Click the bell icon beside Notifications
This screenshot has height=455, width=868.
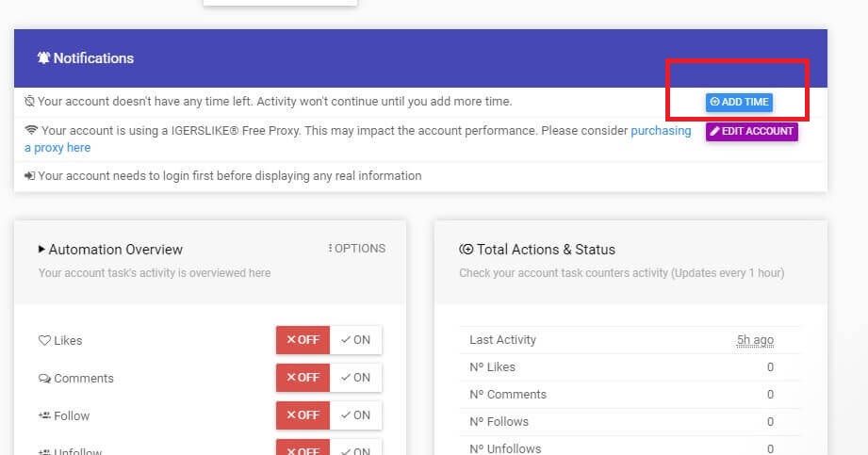pyautogui.click(x=43, y=58)
